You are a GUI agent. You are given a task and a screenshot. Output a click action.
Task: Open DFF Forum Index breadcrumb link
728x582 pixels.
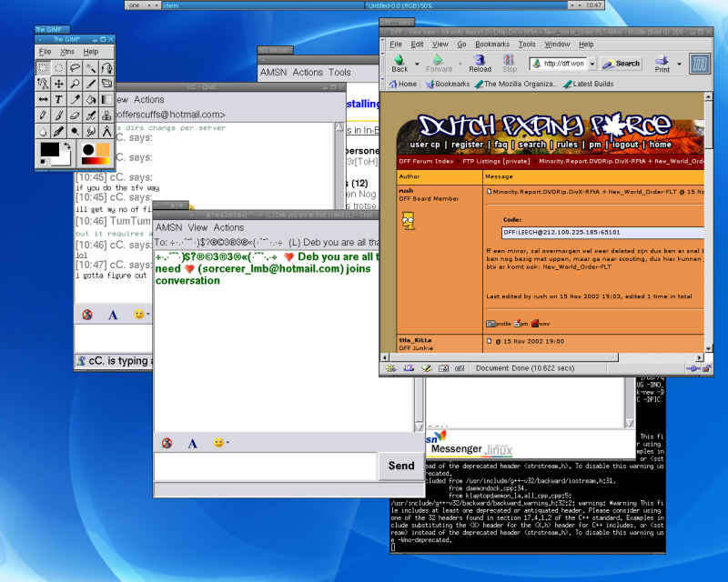click(426, 161)
